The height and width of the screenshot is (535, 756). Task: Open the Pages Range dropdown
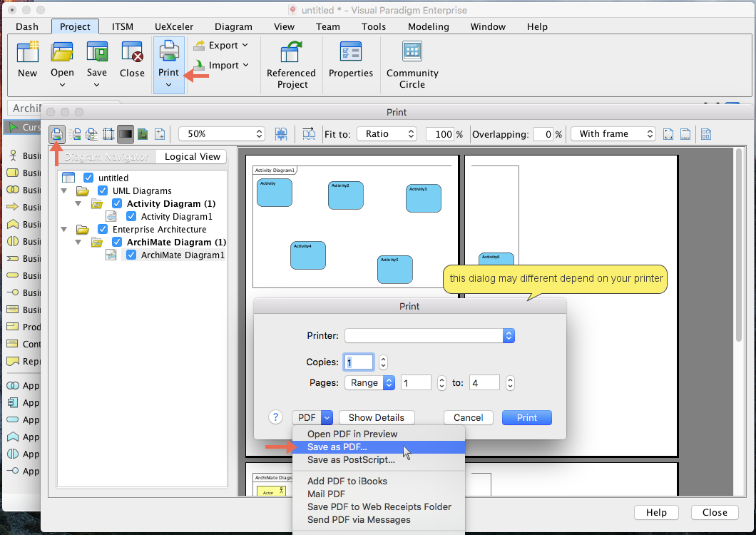click(x=370, y=382)
